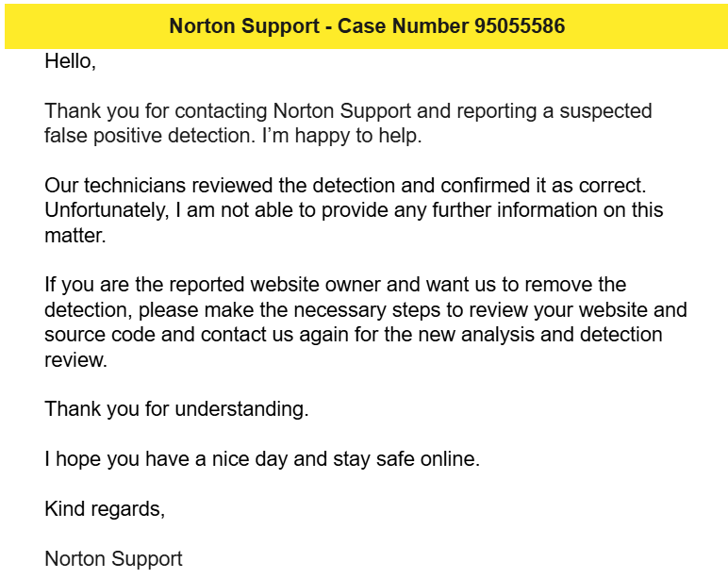
Task: Click the "Norton Support" signature at the bottom
Action: (x=113, y=558)
